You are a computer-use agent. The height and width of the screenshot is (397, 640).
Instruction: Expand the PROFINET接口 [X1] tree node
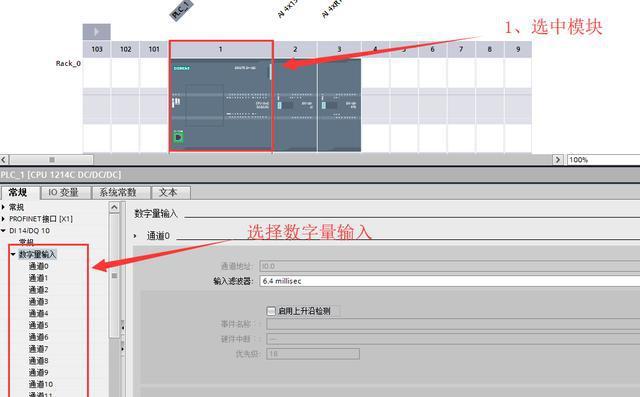click(3, 219)
